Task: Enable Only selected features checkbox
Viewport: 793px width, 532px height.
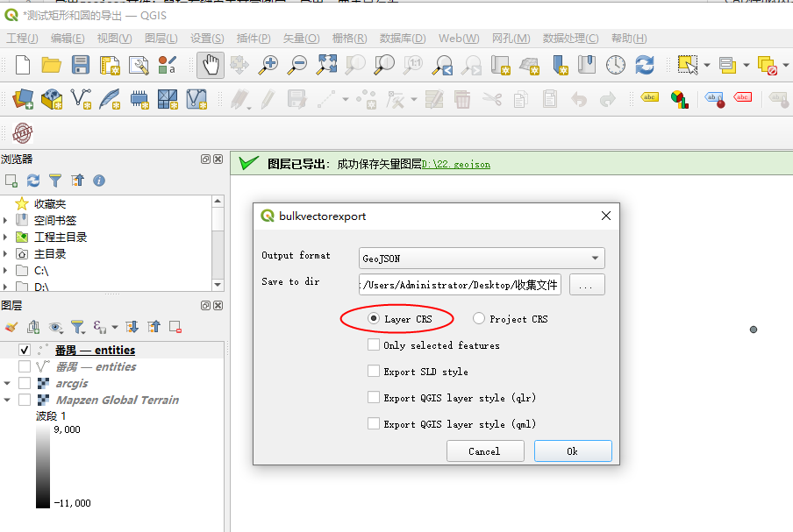Action: [x=375, y=345]
